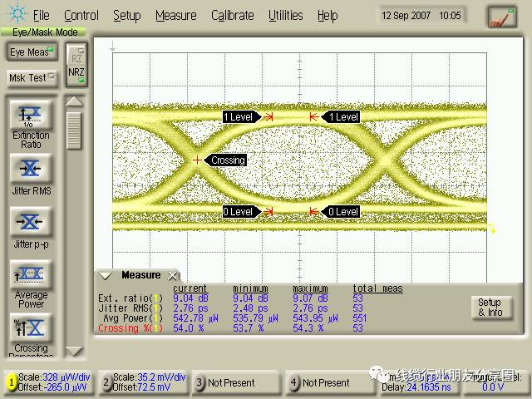Screen dimensions: 532x399
Task: Select the Crossing Percentage measurement icon
Action: (x=31, y=328)
